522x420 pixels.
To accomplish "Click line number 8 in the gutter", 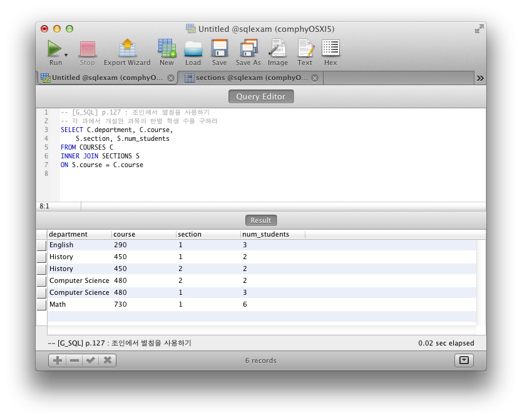I will (46, 173).
